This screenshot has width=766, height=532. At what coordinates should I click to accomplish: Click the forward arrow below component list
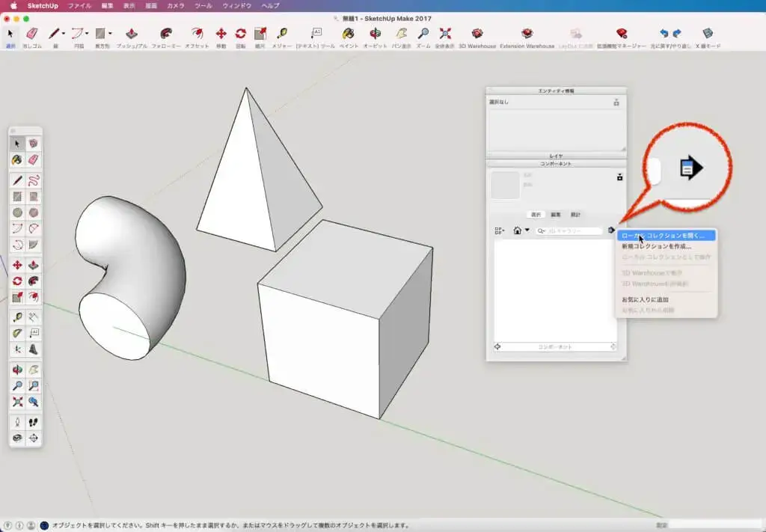pos(613,347)
